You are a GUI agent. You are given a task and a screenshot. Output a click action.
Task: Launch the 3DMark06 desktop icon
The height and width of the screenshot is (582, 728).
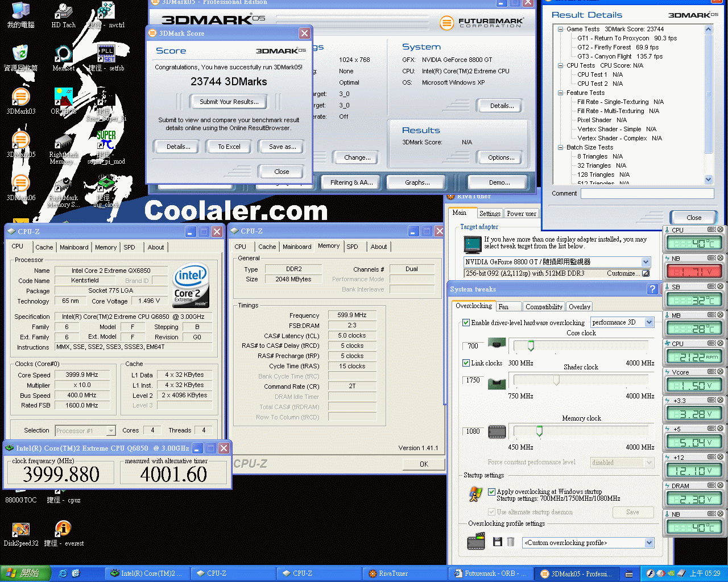tap(20, 187)
